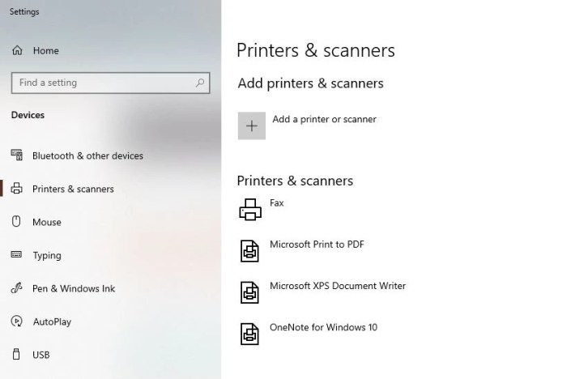Select the Fax device name
The height and width of the screenshot is (379, 588).
(x=277, y=202)
